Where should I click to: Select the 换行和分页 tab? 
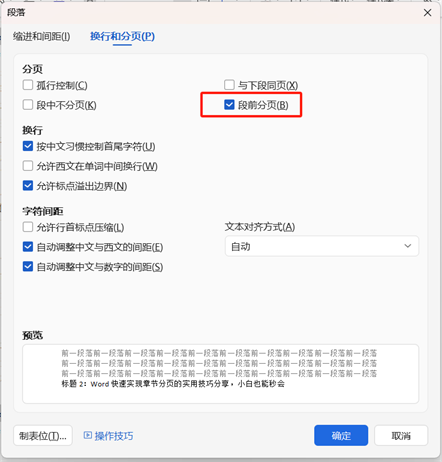tap(122, 36)
